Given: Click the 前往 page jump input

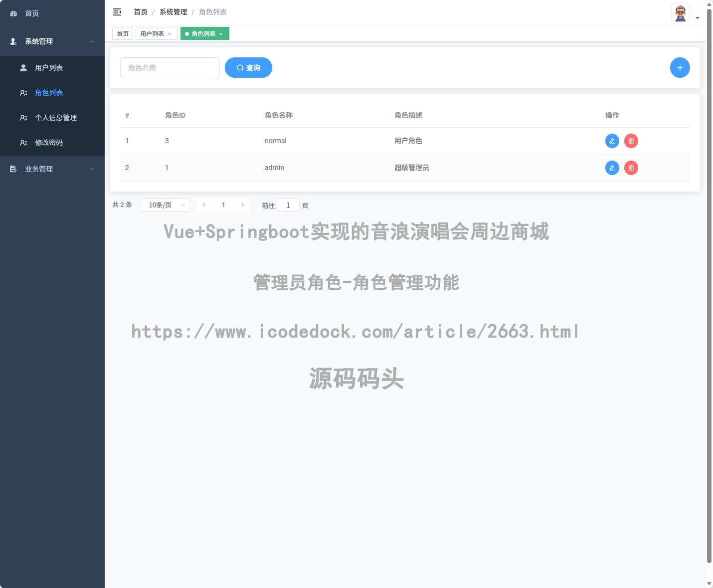Looking at the screenshot, I should click(x=288, y=205).
